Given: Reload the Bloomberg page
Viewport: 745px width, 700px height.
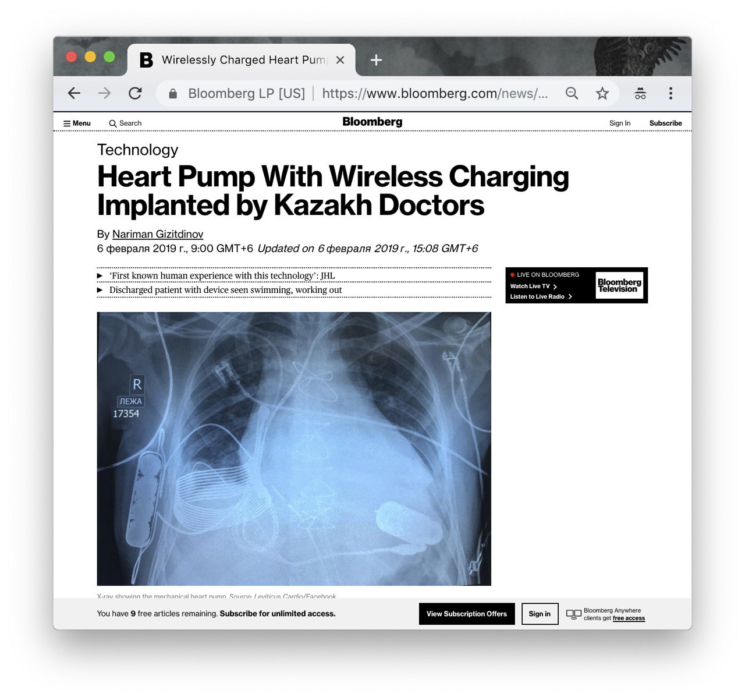Looking at the screenshot, I should coord(136,93).
